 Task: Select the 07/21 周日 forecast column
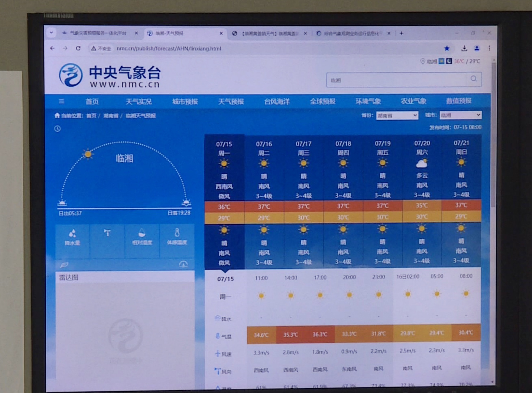click(x=461, y=201)
